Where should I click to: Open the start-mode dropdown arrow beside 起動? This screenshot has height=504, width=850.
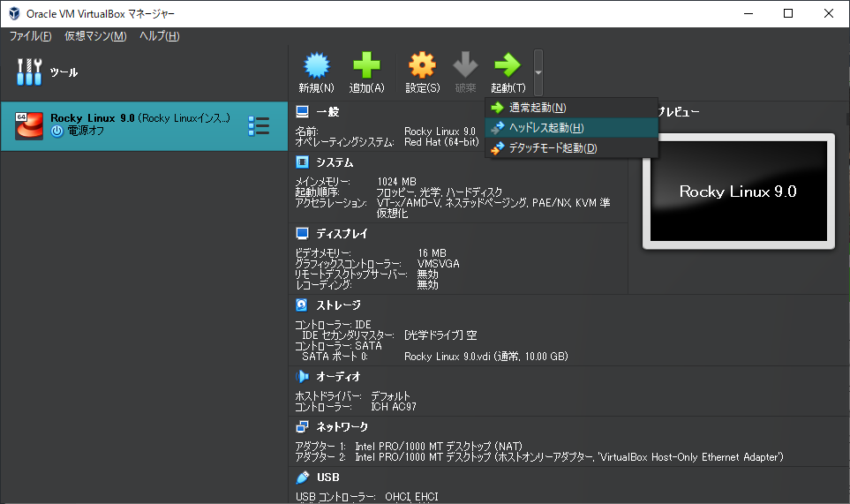538,72
